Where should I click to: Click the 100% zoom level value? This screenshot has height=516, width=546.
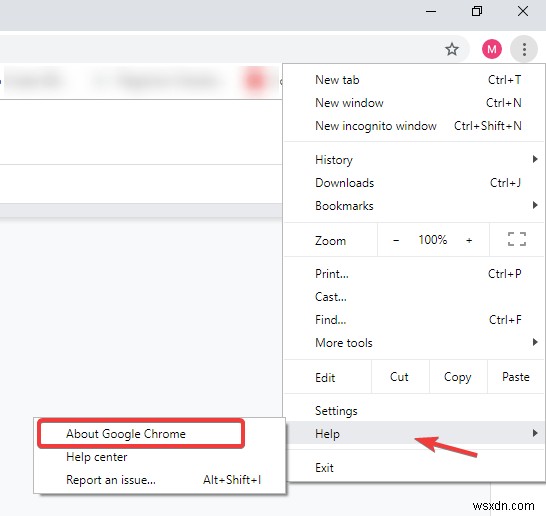432,240
